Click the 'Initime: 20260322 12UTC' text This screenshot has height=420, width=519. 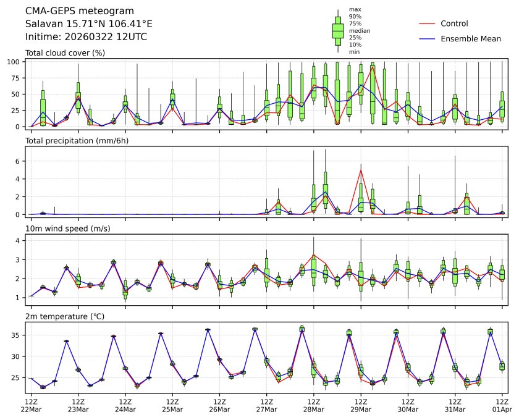[x=86, y=37]
